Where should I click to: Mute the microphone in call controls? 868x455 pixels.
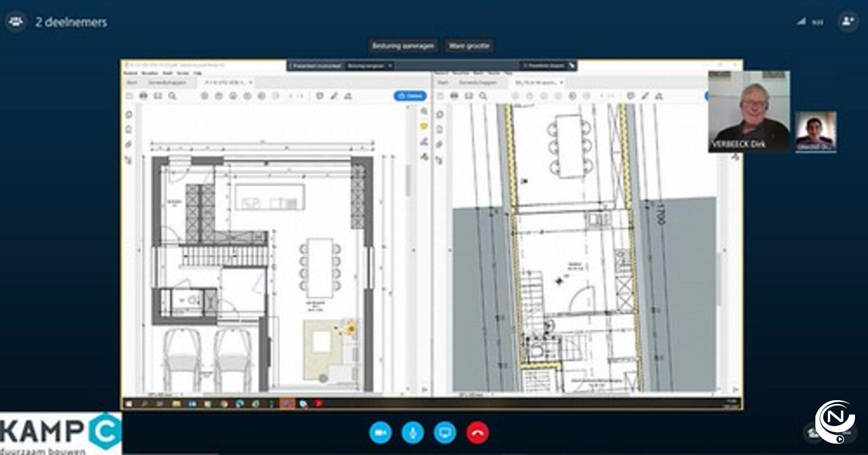click(x=412, y=433)
